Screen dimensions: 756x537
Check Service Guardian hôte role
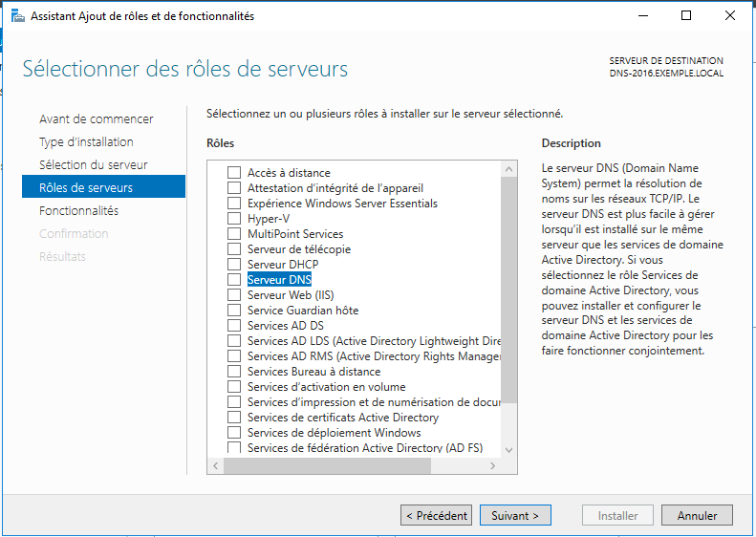(234, 311)
